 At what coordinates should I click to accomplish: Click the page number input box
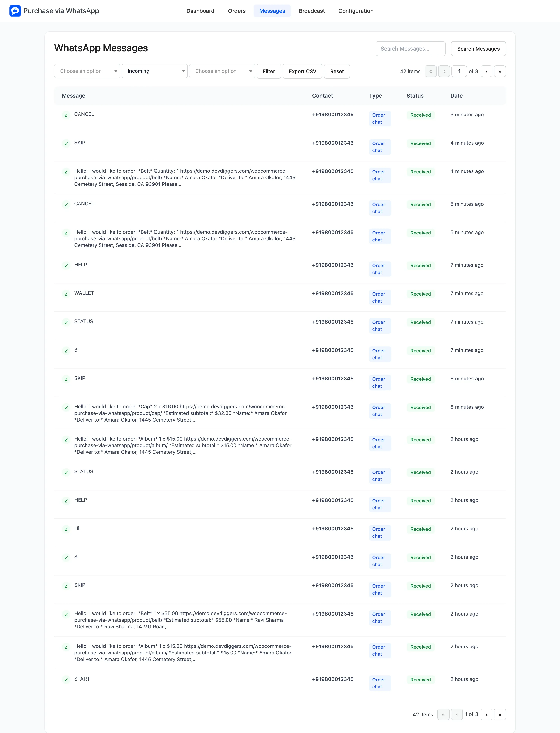coord(459,71)
